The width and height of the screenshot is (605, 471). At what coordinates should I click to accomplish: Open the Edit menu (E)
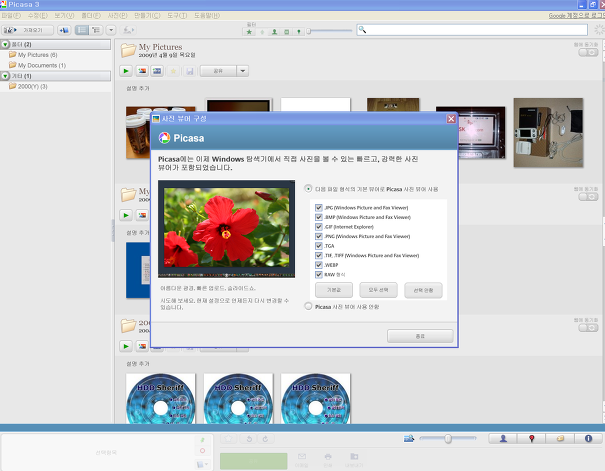(37, 15)
